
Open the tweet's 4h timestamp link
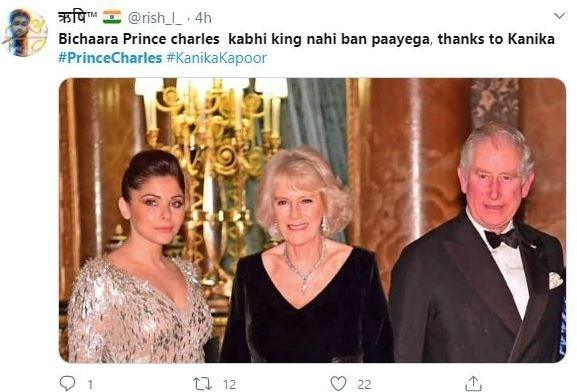203,18
